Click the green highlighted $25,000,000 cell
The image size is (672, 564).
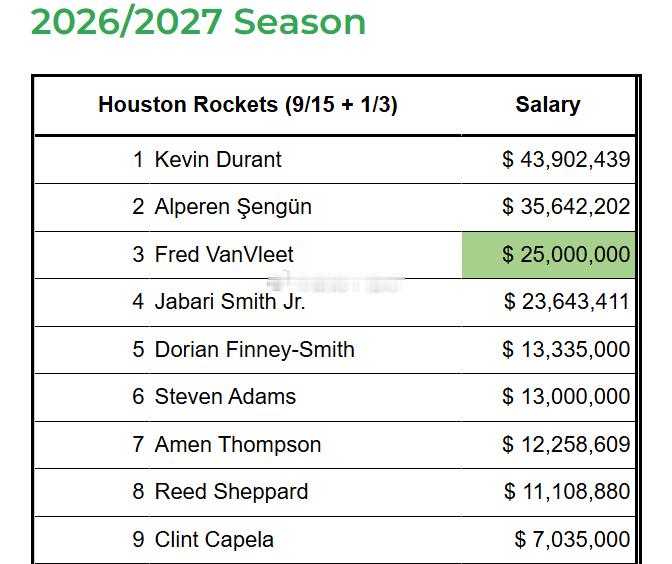point(548,255)
